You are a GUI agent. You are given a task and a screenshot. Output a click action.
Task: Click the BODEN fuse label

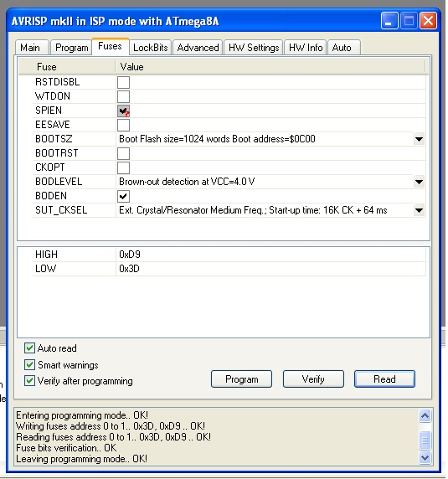click(x=51, y=196)
